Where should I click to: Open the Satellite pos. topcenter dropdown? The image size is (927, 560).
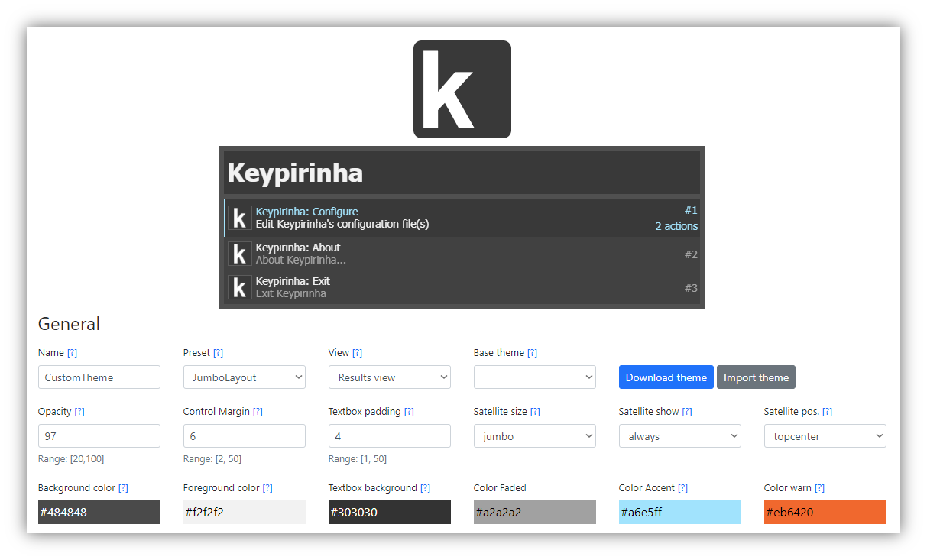point(825,436)
